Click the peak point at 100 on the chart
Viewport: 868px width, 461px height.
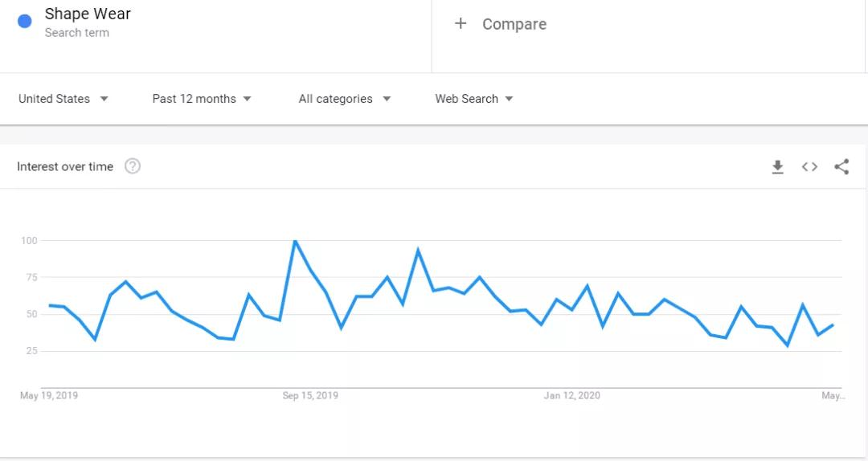[295, 241]
